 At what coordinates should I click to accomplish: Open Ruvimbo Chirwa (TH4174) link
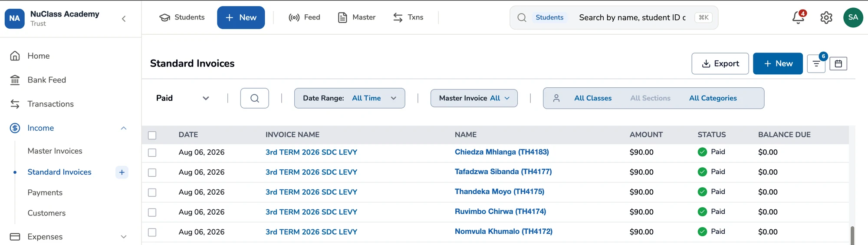[500, 212]
